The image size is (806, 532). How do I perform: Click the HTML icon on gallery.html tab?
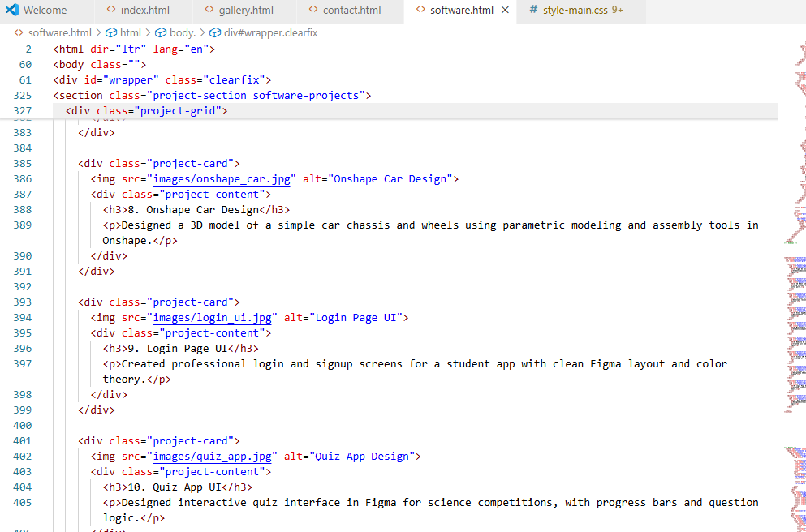[x=208, y=11]
